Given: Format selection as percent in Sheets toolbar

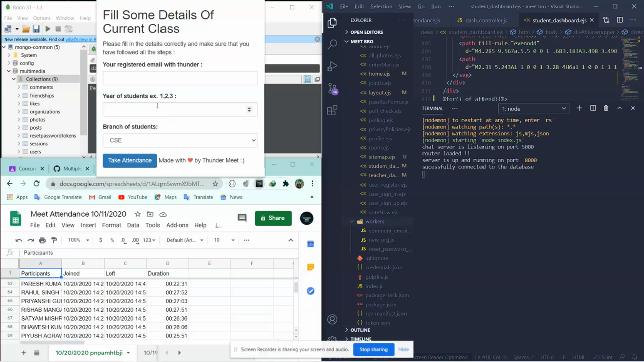Looking at the screenshot, I should (112, 240).
